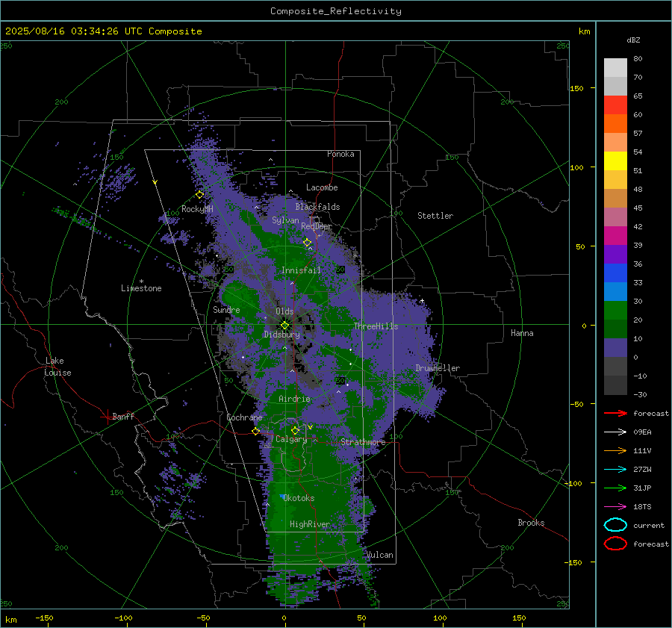The width and height of the screenshot is (672, 628).
Task: Click the cyan current ellipse in legend
Action: [615, 525]
